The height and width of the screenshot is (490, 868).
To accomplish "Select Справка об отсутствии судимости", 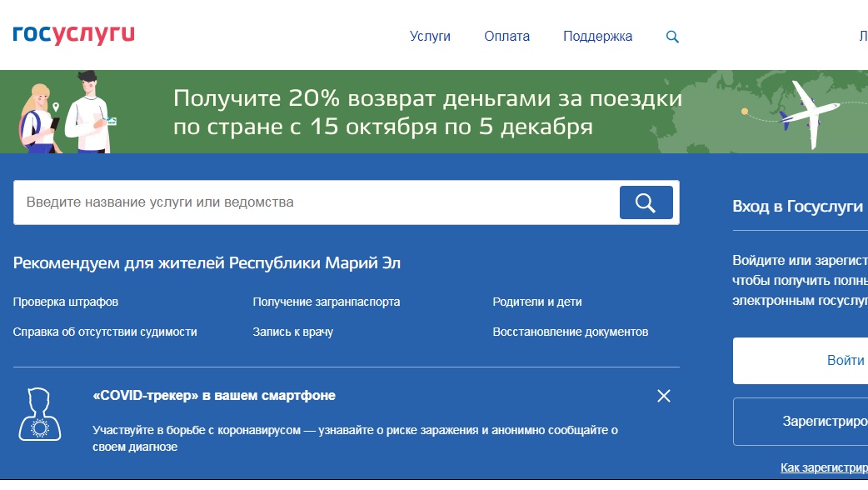I will click(x=105, y=332).
